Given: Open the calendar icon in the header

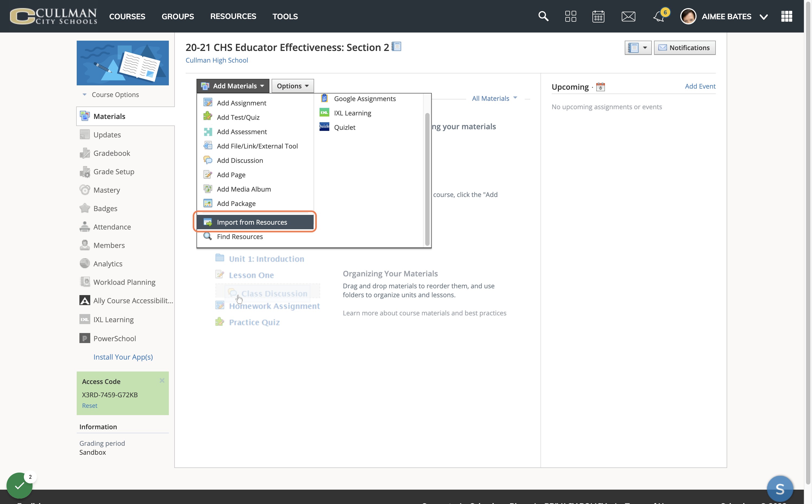Looking at the screenshot, I should point(598,16).
